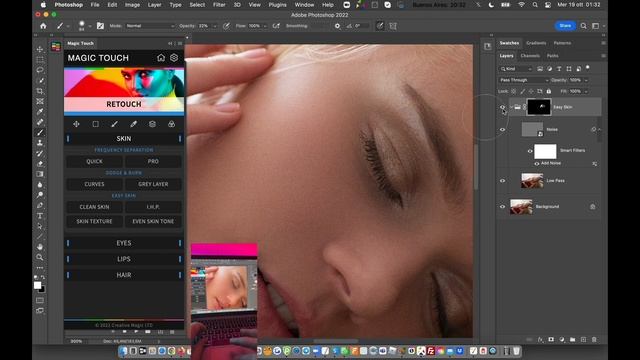Select the Brush tool in left toolbar
The height and width of the screenshot is (360, 640).
point(40,132)
